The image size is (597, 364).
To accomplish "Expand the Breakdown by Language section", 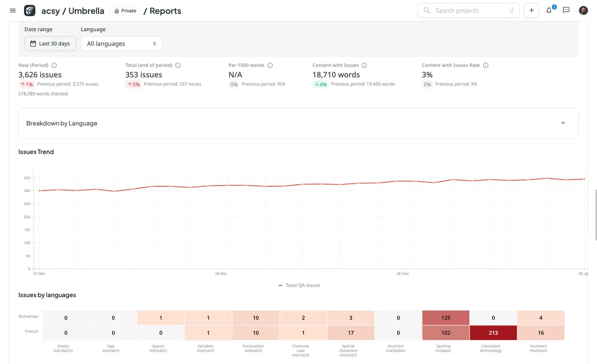I will click(x=563, y=123).
